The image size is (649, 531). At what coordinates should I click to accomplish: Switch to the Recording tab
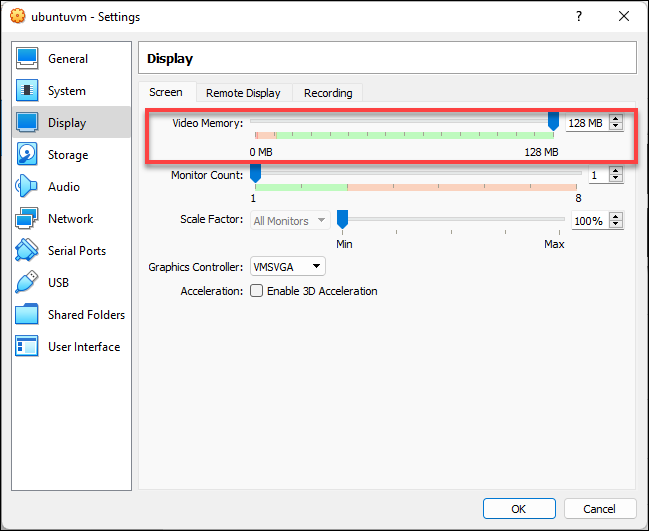[328, 93]
